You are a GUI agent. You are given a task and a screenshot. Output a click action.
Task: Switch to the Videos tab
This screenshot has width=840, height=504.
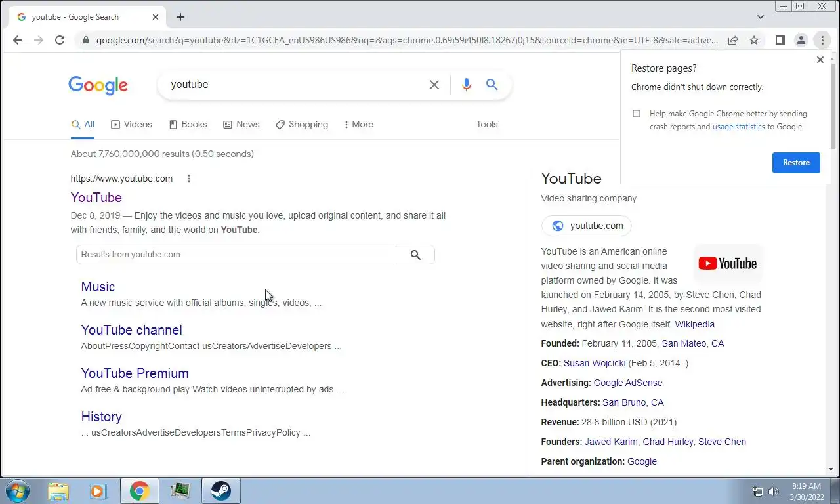[x=131, y=124]
